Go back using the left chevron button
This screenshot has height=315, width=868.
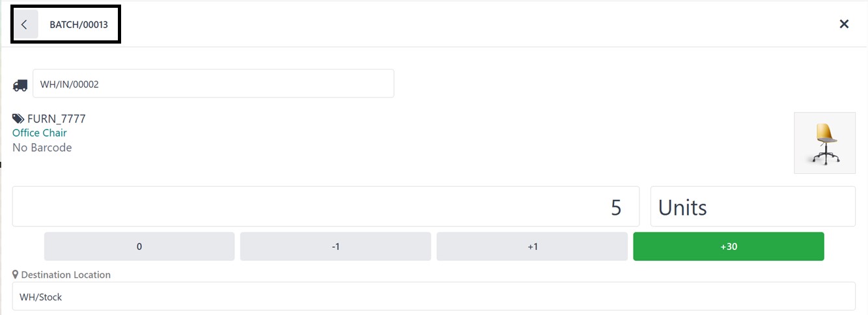tap(25, 25)
